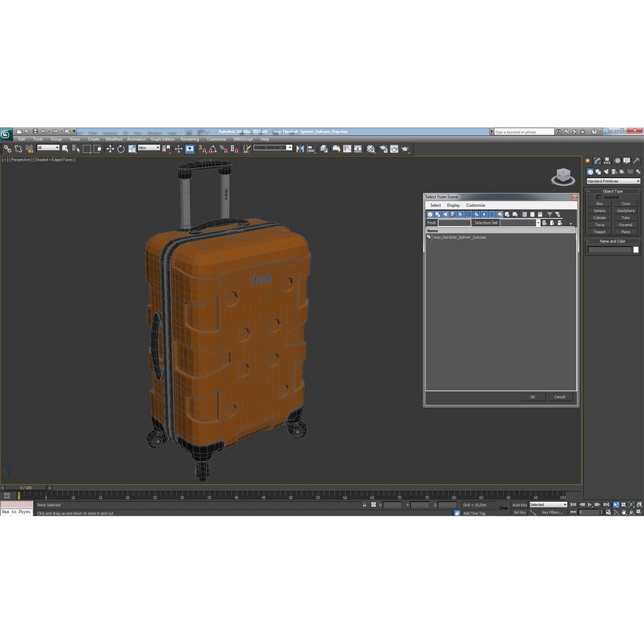Click the time slider at 0 / 100
644x644 pixels.
[x=26, y=488]
